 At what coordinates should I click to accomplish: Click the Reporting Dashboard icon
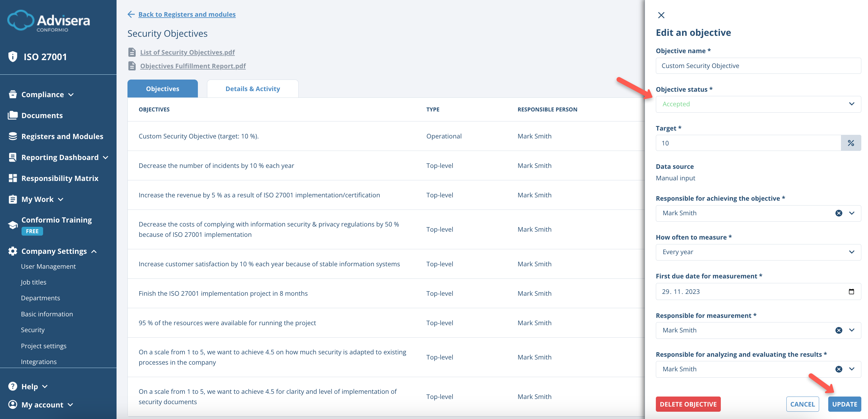point(12,157)
